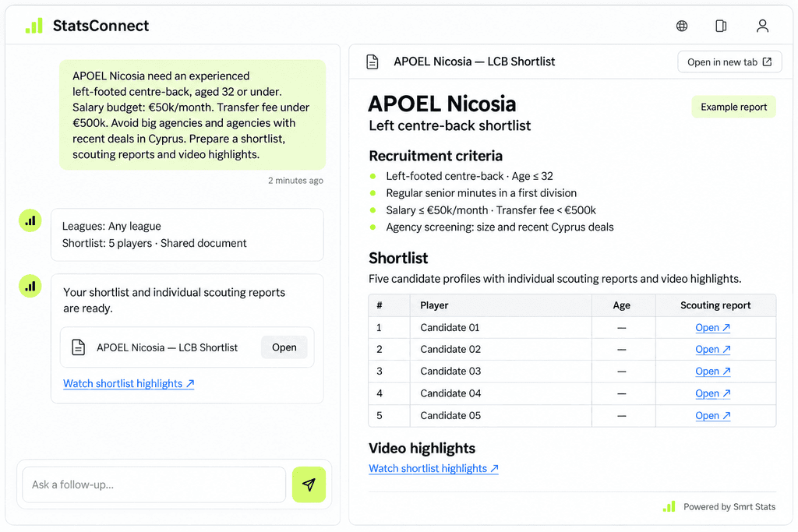Focus the Ask a follow-up input field
The width and height of the screenshot is (798, 532).
point(154,484)
